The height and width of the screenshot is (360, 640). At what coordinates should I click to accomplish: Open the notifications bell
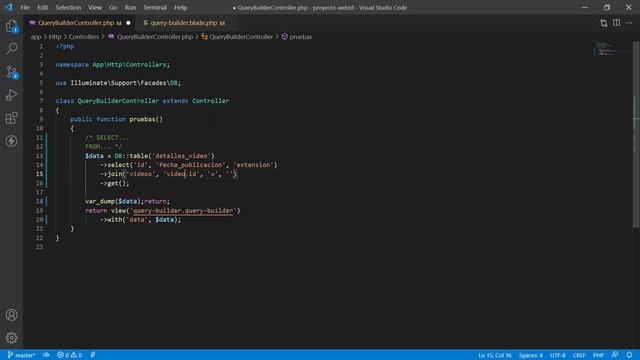629,355
